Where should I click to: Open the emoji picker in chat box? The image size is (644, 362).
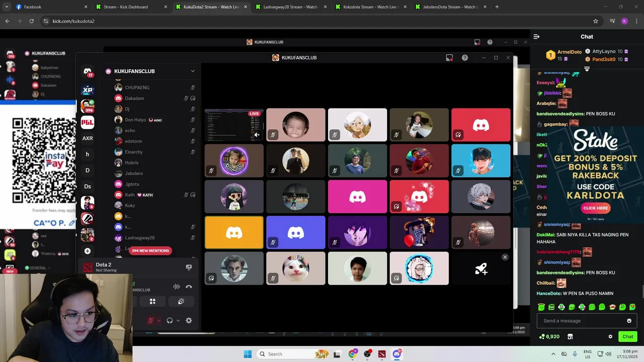629,321
